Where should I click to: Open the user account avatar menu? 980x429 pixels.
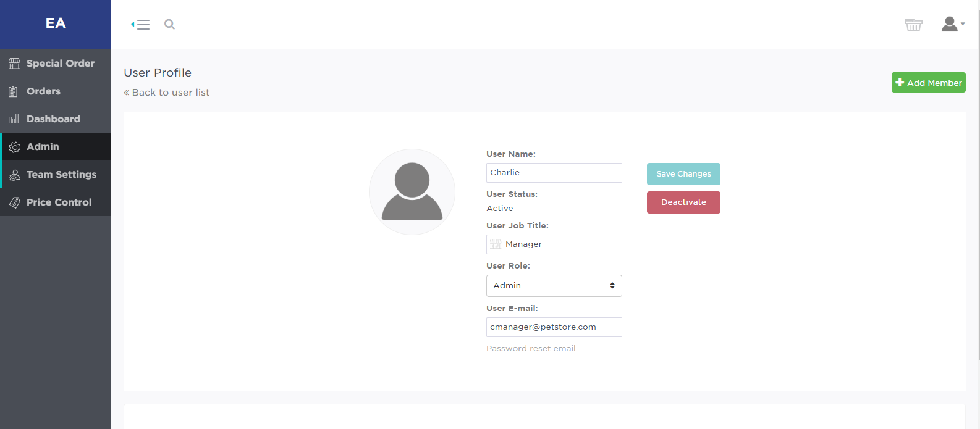(x=952, y=25)
